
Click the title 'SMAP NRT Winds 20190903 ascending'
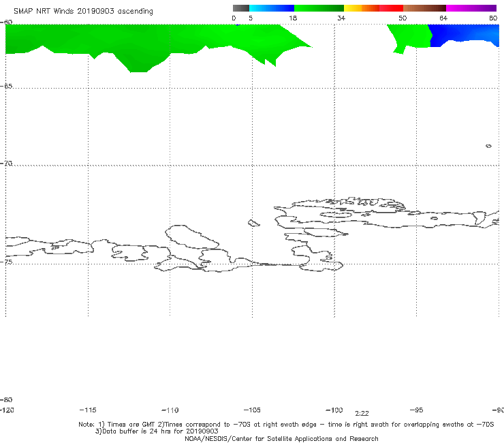coord(83,12)
